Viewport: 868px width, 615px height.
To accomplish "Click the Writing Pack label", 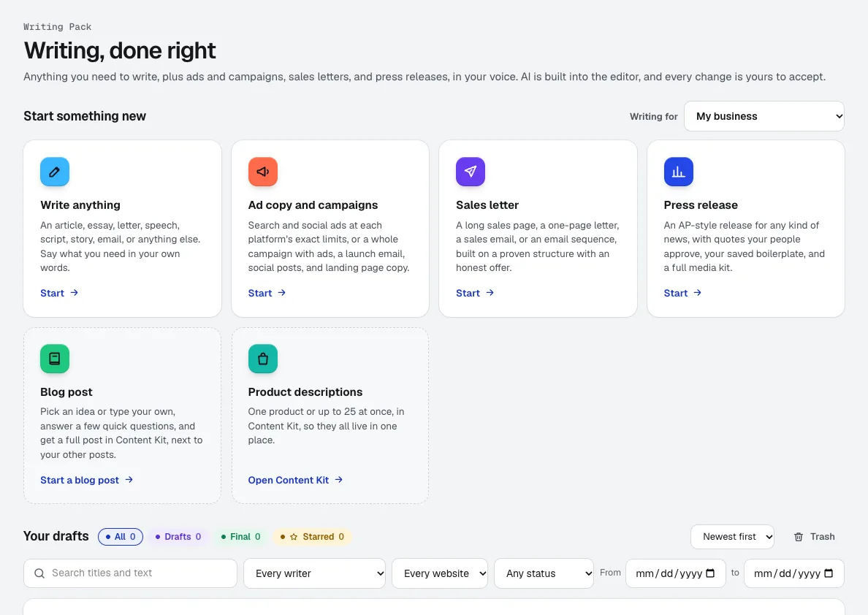I will 58,26.
